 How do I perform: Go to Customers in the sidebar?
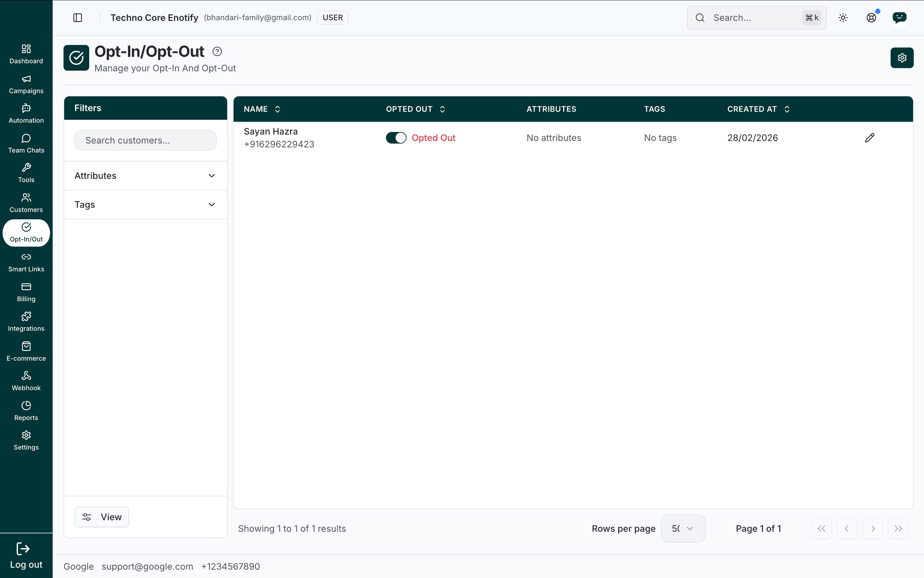pos(26,203)
